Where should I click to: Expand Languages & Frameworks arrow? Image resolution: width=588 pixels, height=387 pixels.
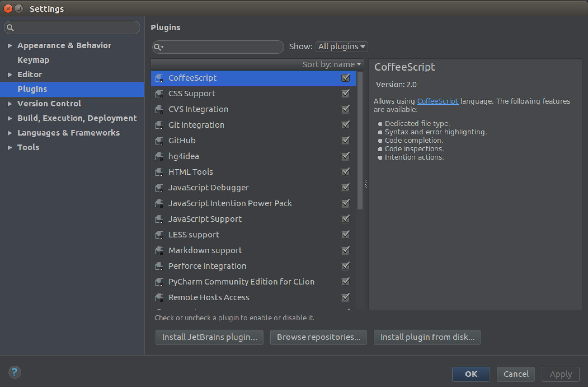click(x=10, y=133)
